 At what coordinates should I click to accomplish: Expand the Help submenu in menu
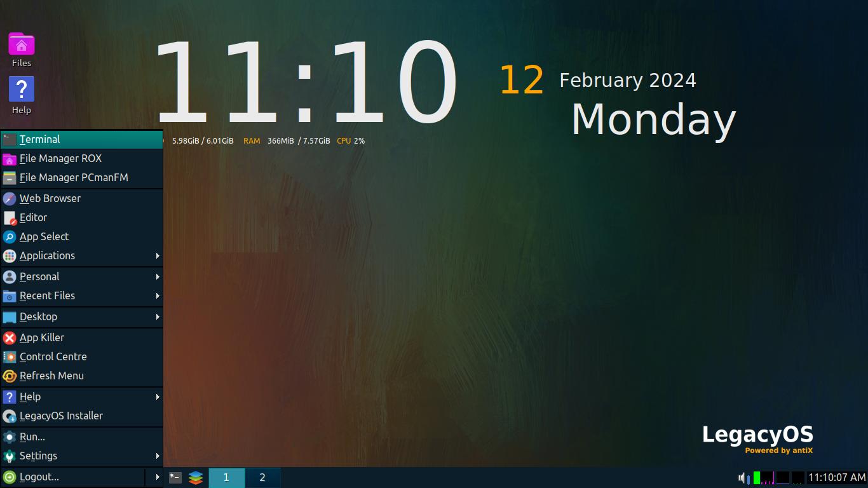tap(82, 396)
